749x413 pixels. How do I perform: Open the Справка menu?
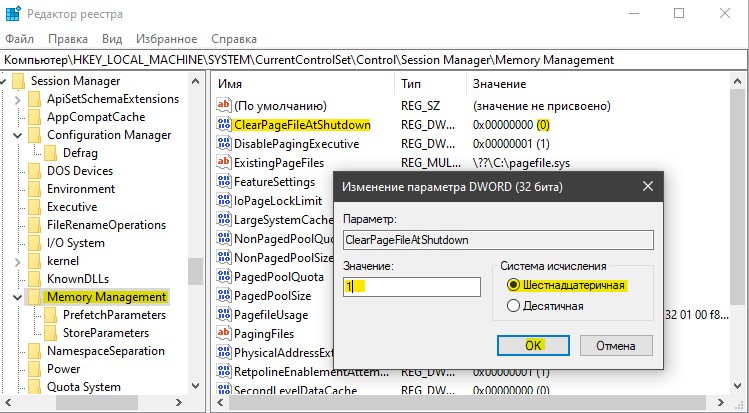234,39
